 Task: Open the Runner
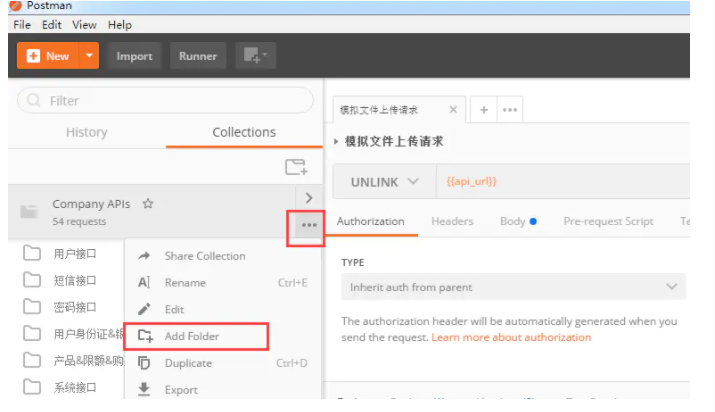click(x=198, y=56)
